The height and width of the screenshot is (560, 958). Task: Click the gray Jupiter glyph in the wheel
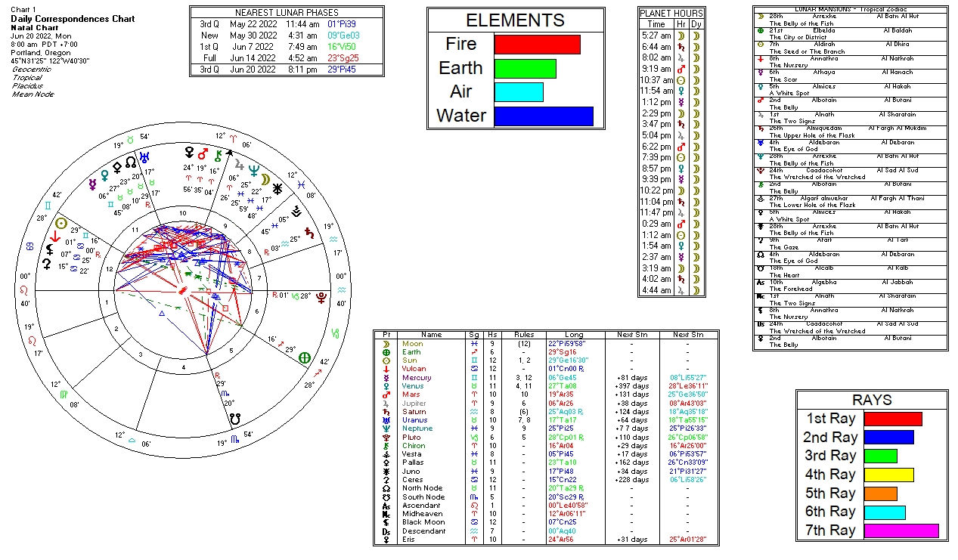[240, 163]
